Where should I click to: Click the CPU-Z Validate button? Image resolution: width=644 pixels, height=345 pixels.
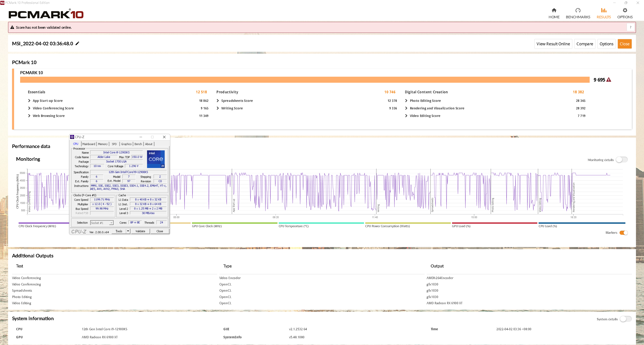tap(140, 231)
